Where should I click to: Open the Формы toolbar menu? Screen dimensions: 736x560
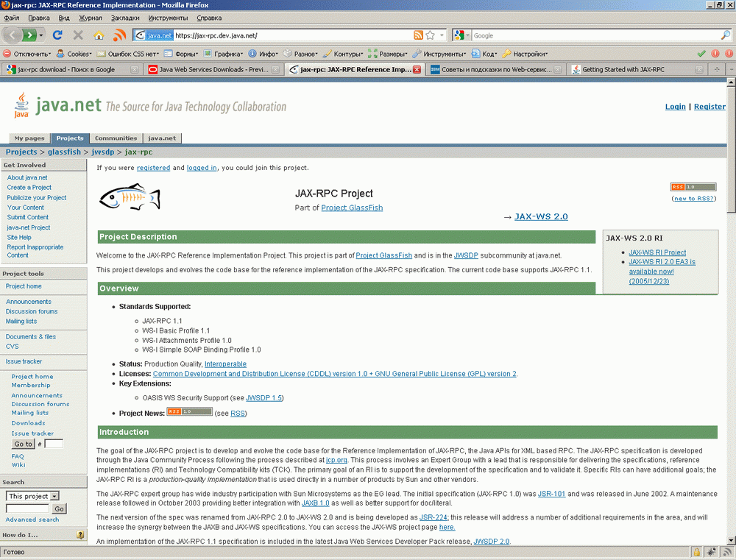(181, 54)
